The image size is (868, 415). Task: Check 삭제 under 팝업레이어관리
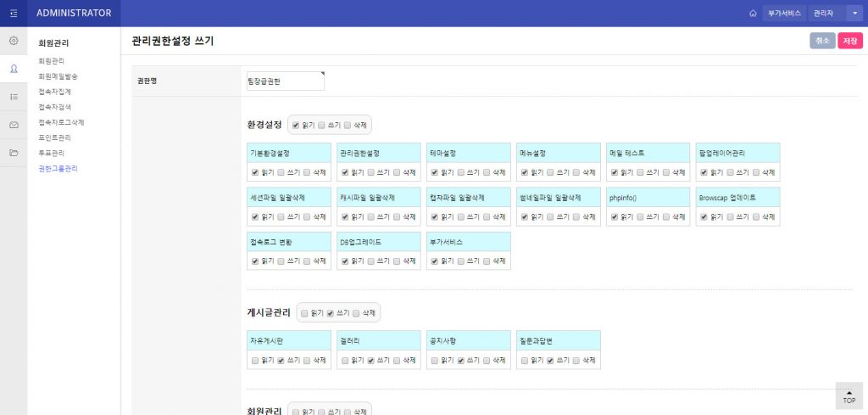755,172
